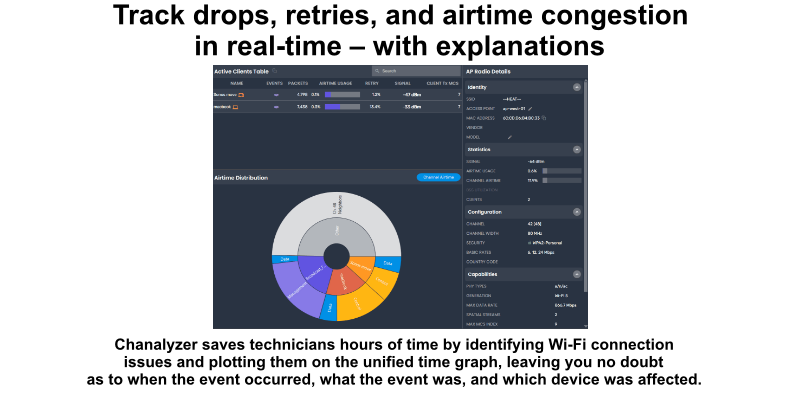
Task: Collapse the Identity section
Action: coord(577,87)
